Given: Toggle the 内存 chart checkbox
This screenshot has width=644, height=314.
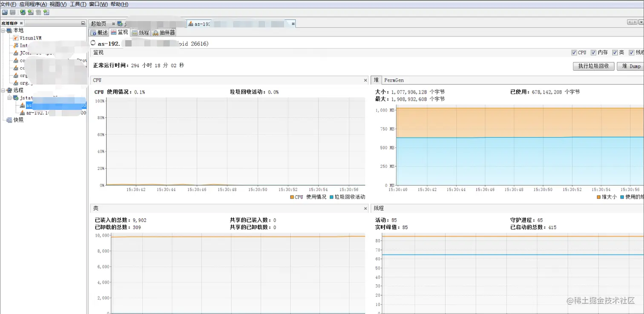Looking at the screenshot, I should (x=593, y=52).
